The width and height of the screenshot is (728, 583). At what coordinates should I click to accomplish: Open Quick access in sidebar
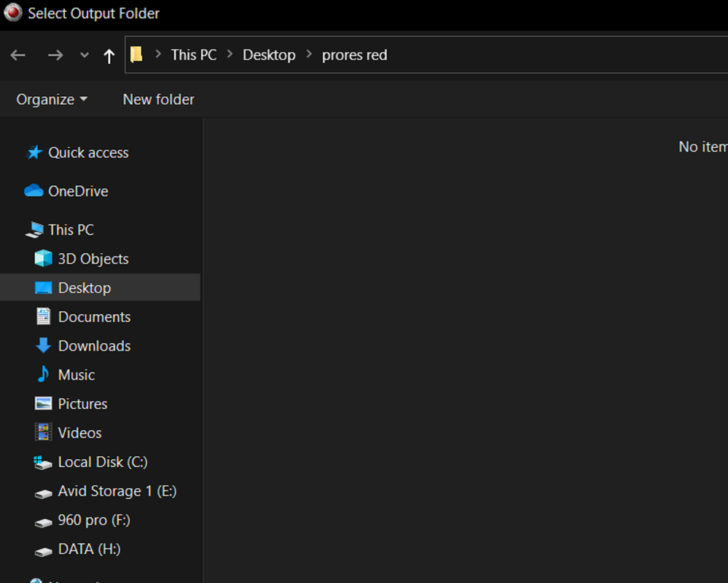tap(88, 153)
